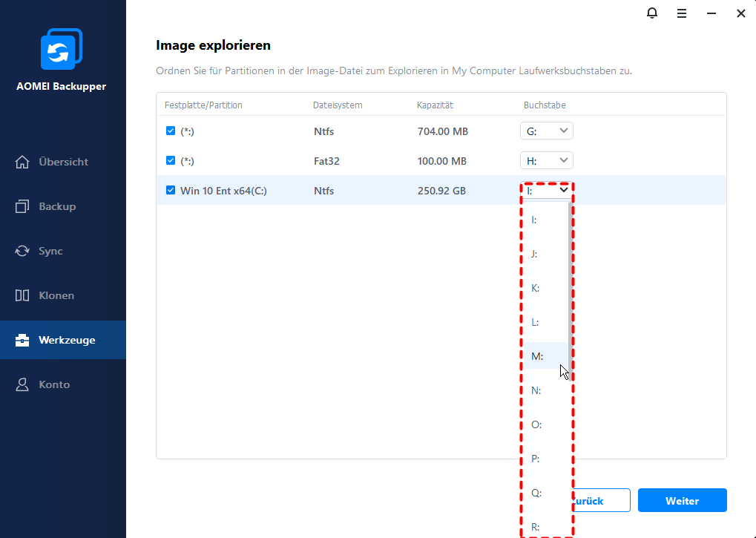
Task: Click the Dateisystem column header
Action: [338, 105]
